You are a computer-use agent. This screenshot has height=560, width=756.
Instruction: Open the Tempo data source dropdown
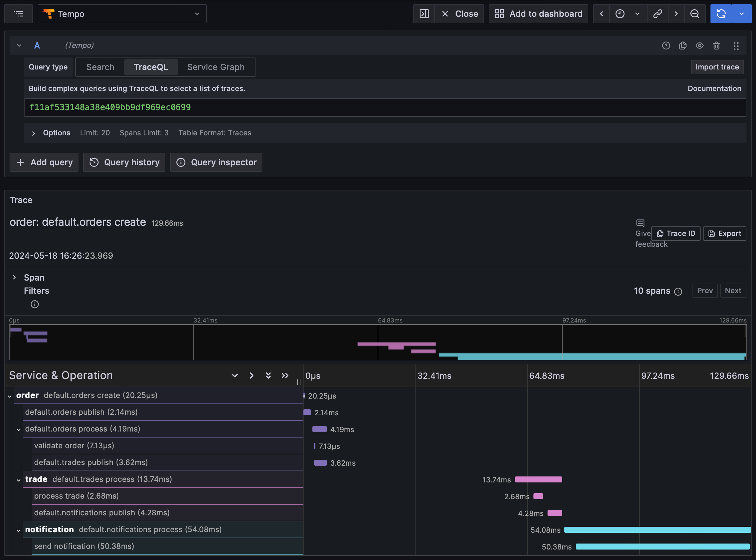click(122, 14)
